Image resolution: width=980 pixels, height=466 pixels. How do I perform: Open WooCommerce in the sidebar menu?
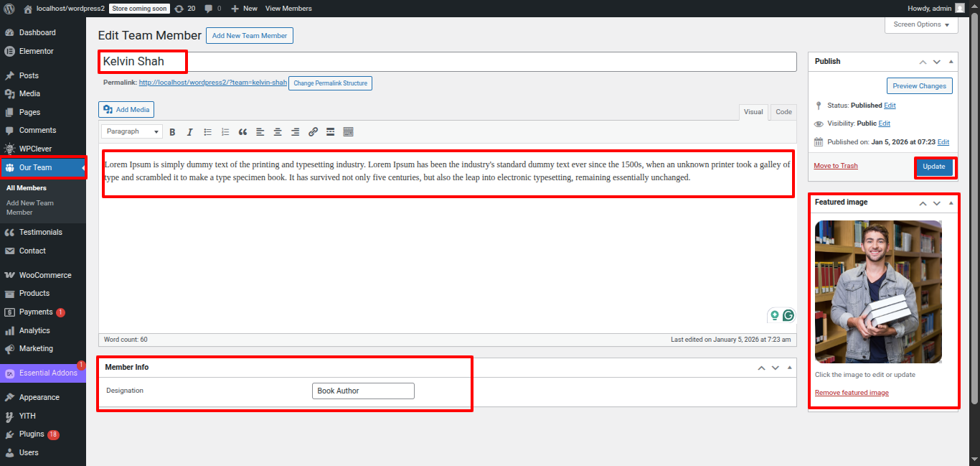pyautogui.click(x=44, y=275)
